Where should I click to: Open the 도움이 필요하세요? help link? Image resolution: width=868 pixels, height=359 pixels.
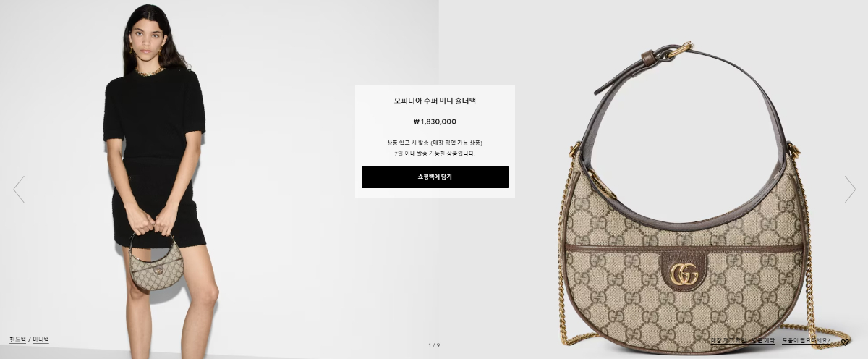[806, 340]
